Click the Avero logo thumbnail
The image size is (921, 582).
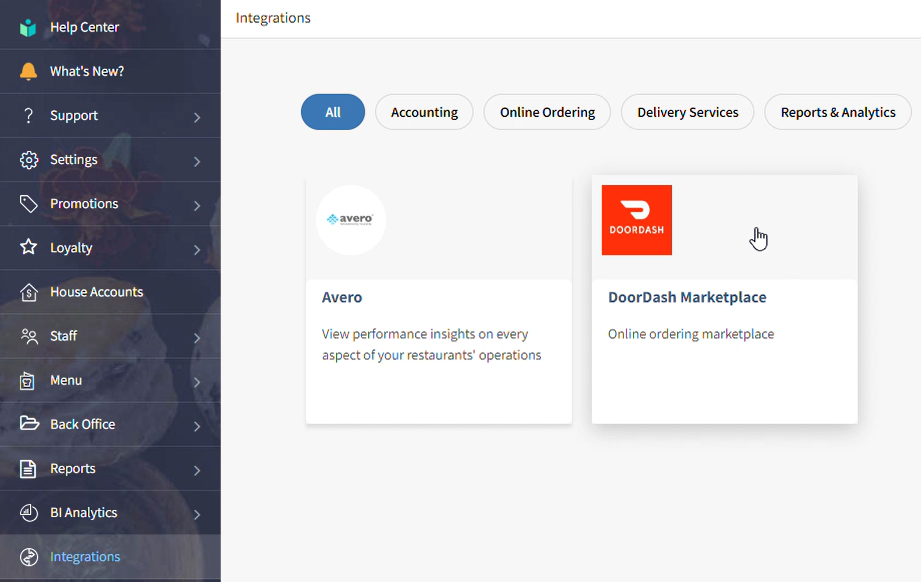(x=350, y=220)
